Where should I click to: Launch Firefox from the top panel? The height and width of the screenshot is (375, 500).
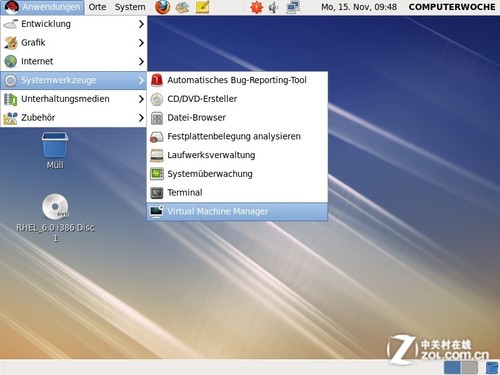coord(163,7)
